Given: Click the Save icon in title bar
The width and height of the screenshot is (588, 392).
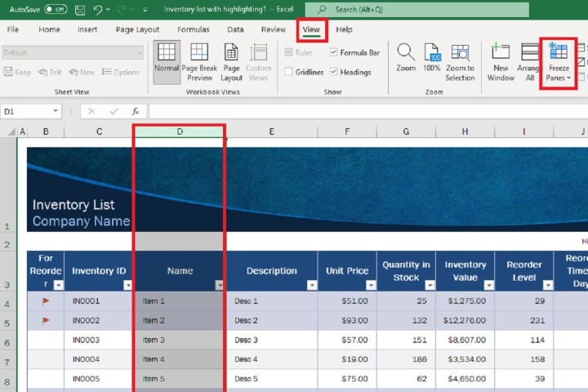Looking at the screenshot, I should 79,10.
